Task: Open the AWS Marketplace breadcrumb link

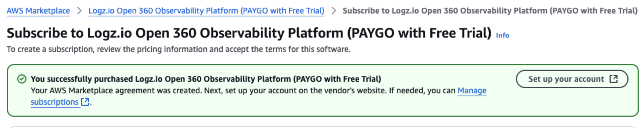Action: click(38, 11)
